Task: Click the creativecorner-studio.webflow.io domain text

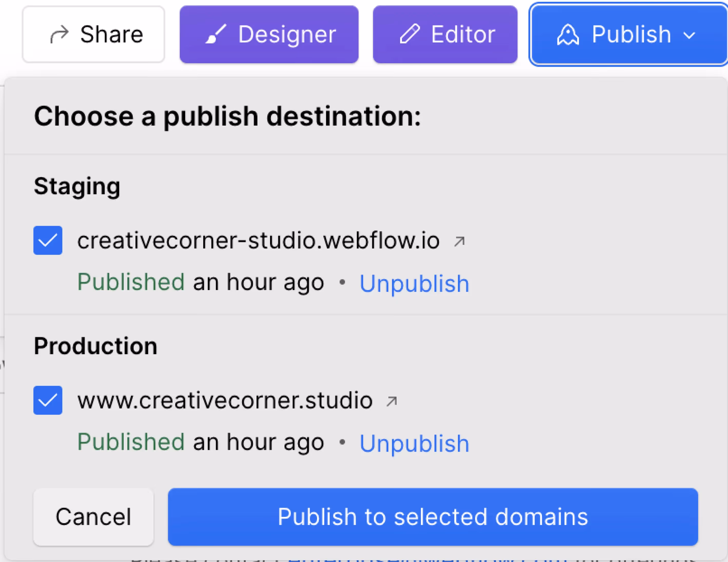Action: coord(259,240)
